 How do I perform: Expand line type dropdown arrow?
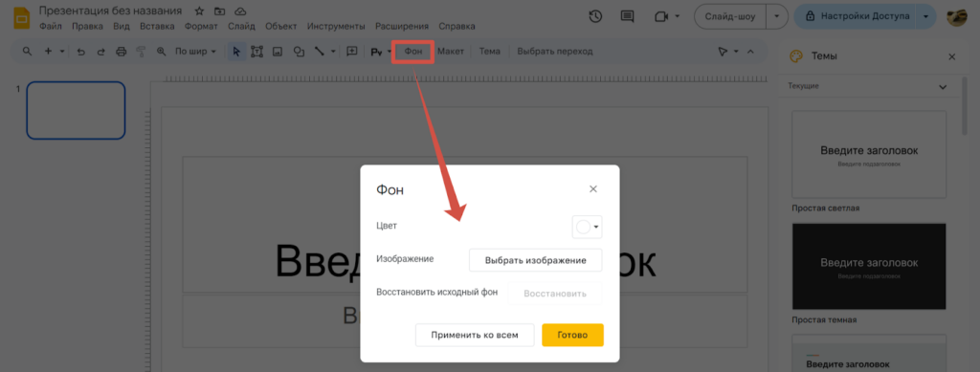click(333, 52)
